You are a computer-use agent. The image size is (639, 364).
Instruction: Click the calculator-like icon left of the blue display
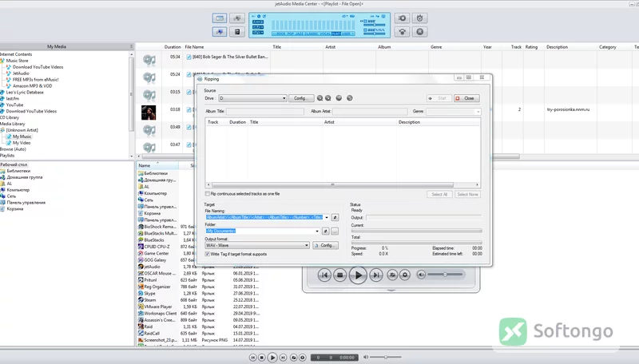pos(237,32)
